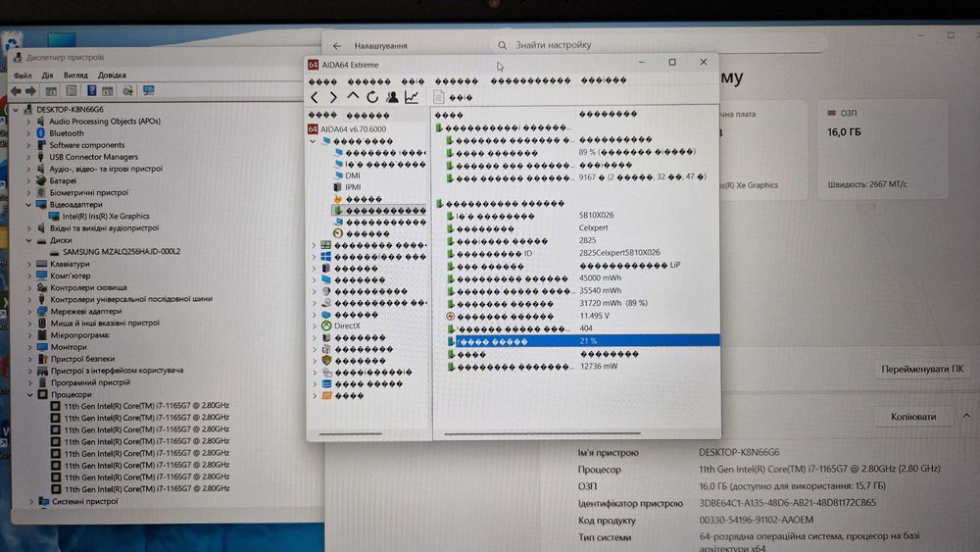Collapse Диски node
The height and width of the screenshot is (552, 980).
coord(28,240)
